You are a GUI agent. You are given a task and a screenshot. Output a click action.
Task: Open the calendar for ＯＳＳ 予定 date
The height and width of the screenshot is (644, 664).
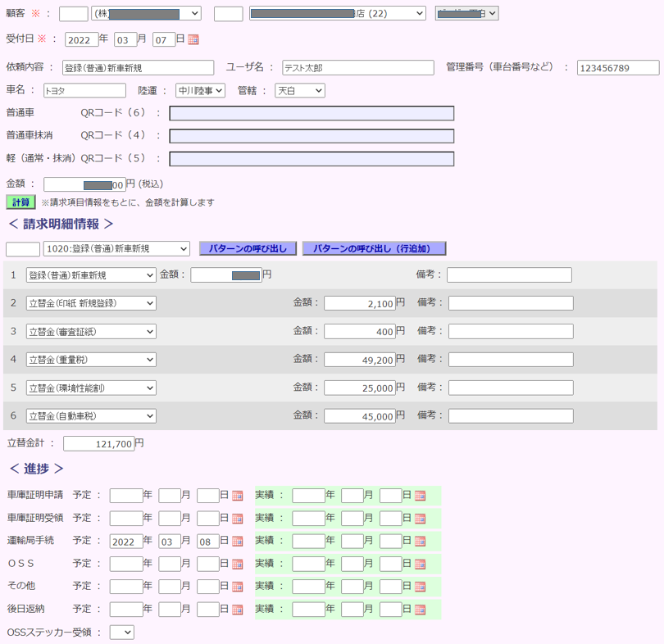[236, 564]
